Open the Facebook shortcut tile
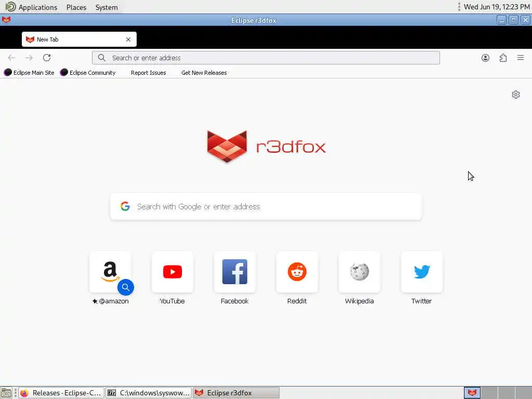532x399 pixels. pyautogui.click(x=235, y=272)
